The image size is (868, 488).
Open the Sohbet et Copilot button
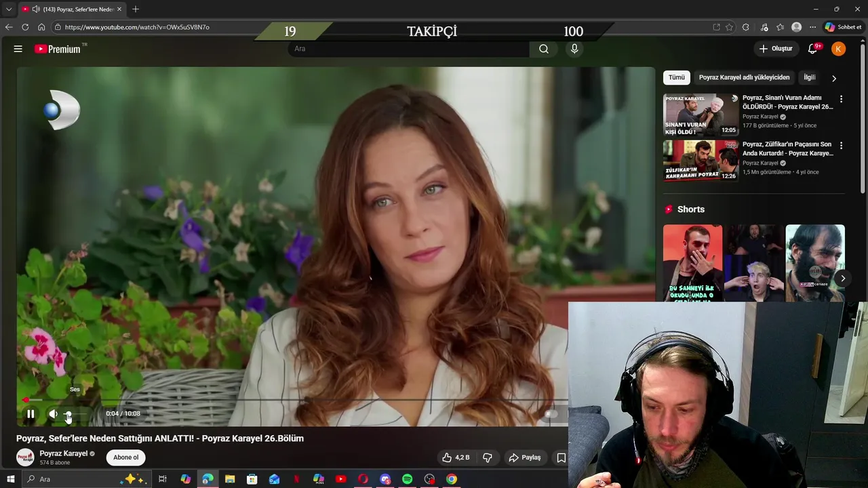point(843,27)
